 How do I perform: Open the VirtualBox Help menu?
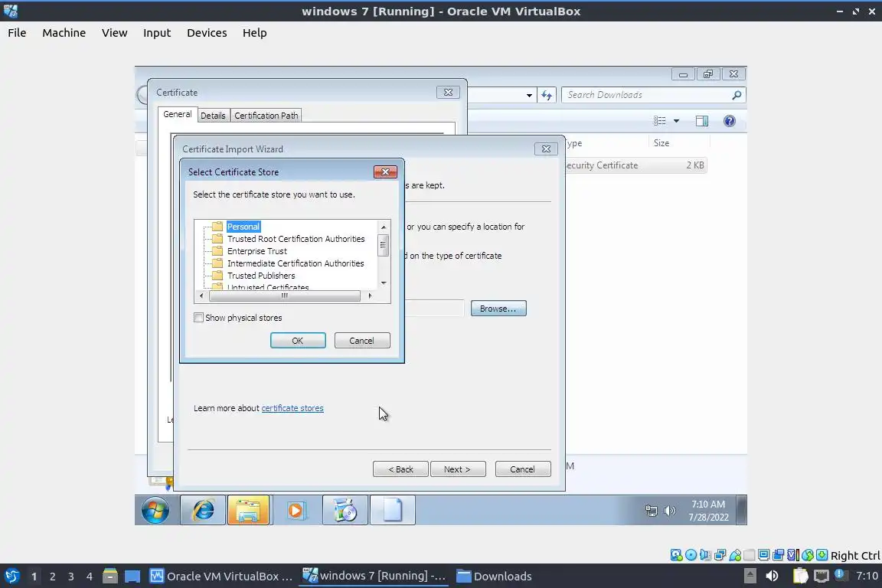255,33
